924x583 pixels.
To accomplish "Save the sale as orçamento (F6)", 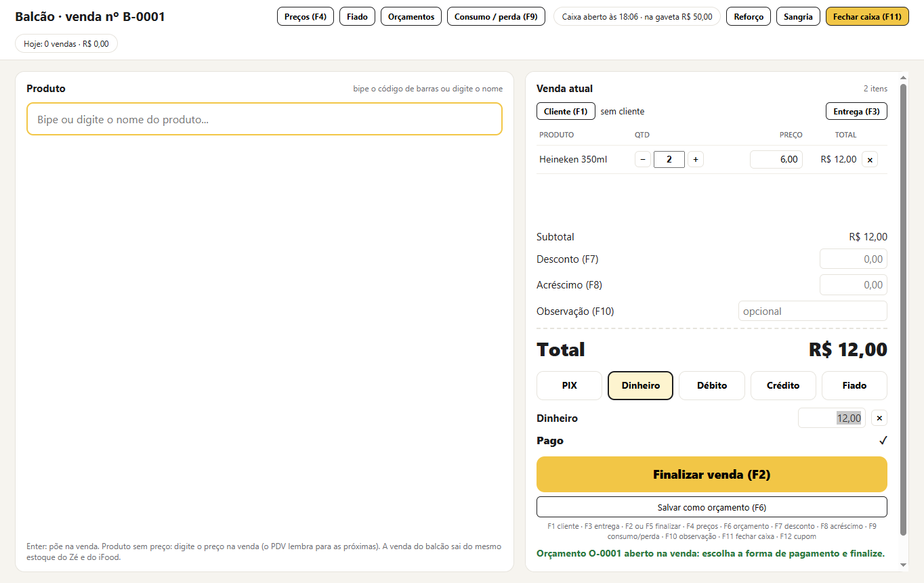I will click(712, 507).
